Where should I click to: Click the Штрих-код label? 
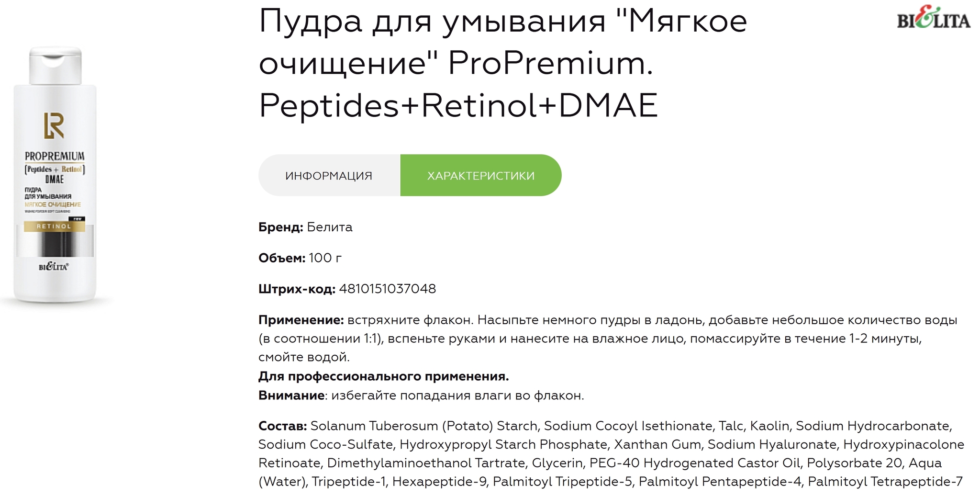(297, 289)
